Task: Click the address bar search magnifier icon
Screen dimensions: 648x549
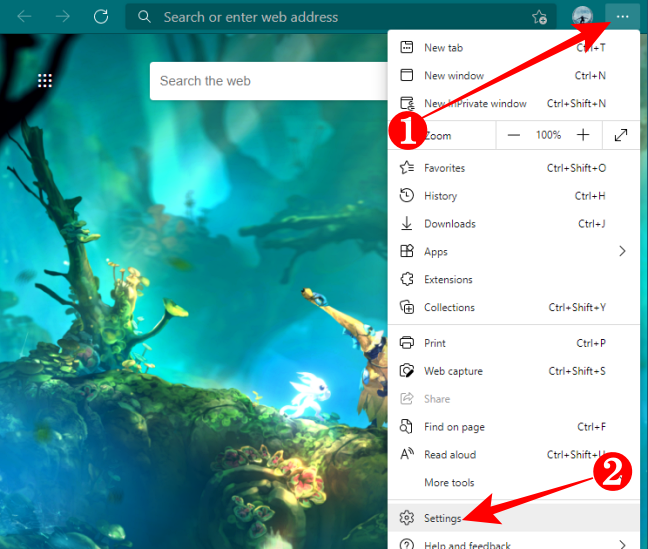Action: 144,17
